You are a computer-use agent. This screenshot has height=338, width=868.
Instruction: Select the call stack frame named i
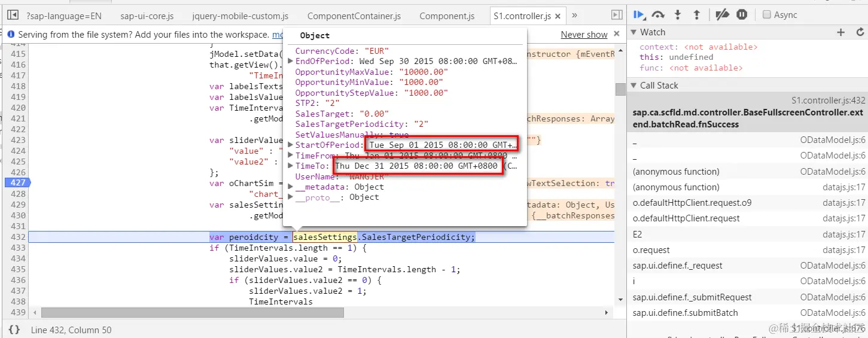click(x=748, y=281)
